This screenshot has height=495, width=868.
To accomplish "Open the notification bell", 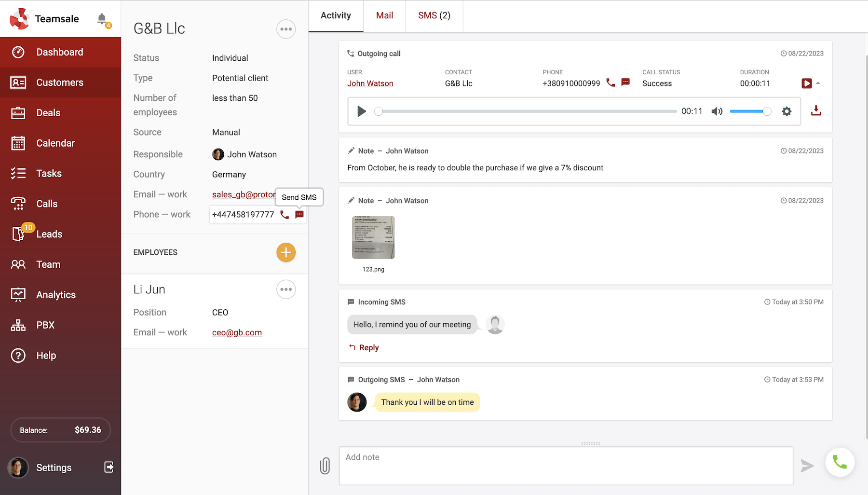I will (x=101, y=18).
